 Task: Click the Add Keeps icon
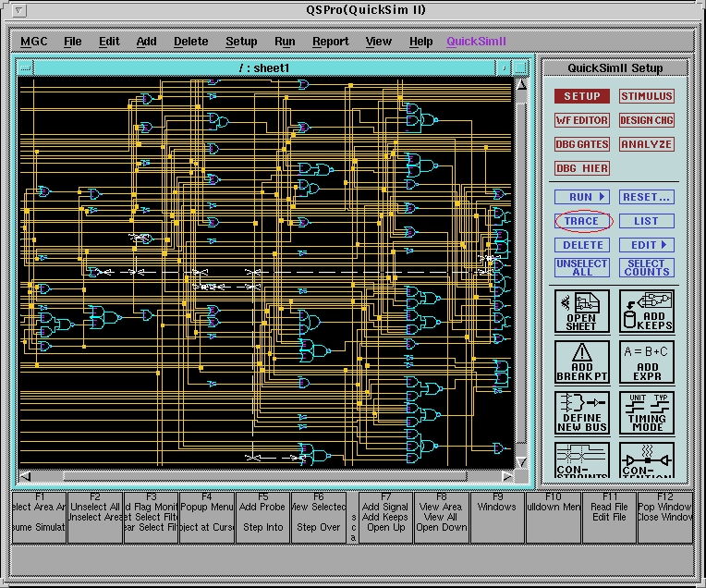pos(647,311)
